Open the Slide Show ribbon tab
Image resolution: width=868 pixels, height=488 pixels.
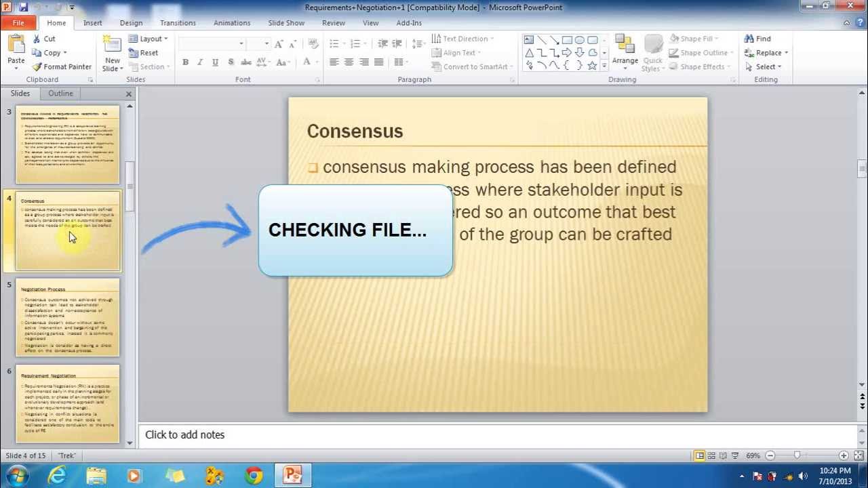coord(286,23)
